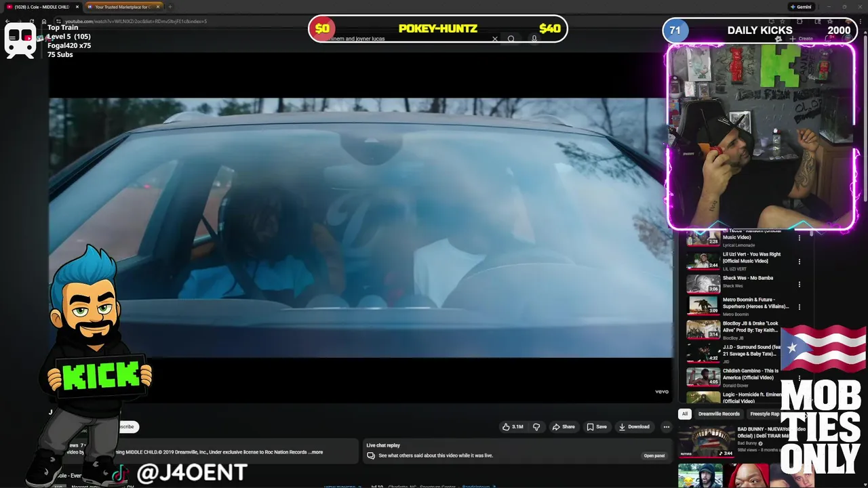The width and height of the screenshot is (868, 488).
Task: Open options menu for Lil Uzi Vert video
Action: [800, 261]
